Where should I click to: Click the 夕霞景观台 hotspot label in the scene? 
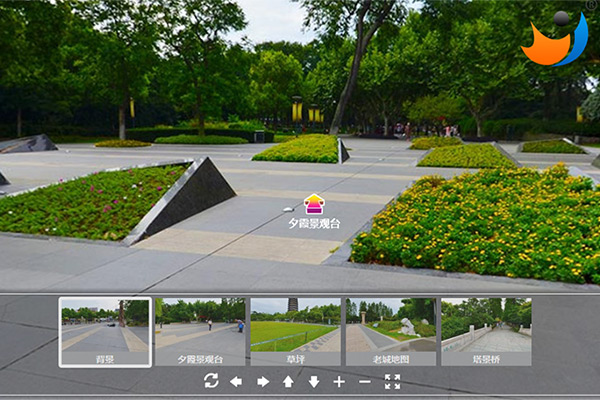[x=313, y=224]
